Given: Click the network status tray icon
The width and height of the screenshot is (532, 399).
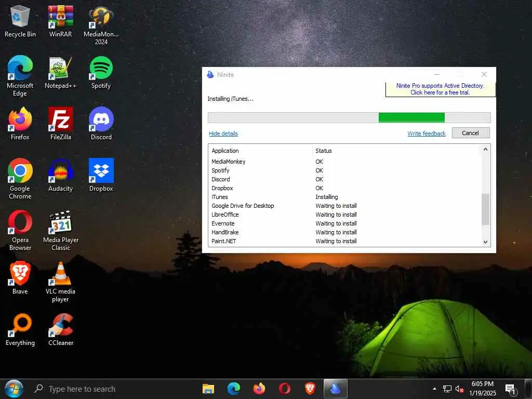Looking at the screenshot, I should [447, 389].
